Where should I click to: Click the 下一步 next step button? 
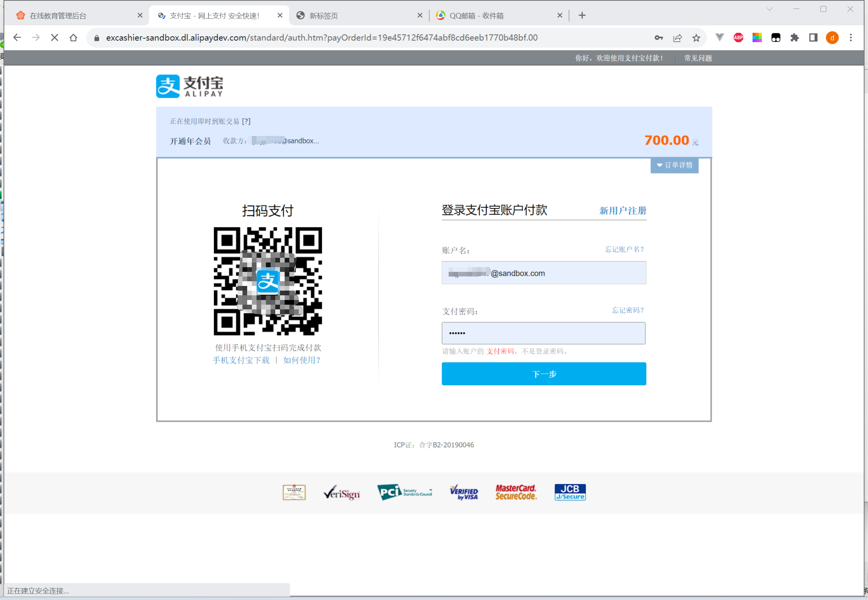544,374
